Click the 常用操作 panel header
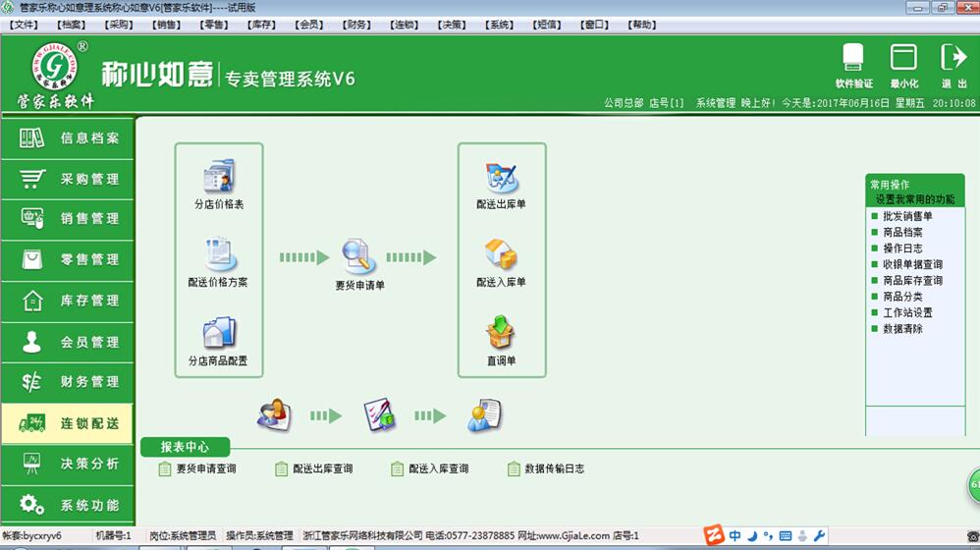The width and height of the screenshot is (980, 550). (890, 185)
